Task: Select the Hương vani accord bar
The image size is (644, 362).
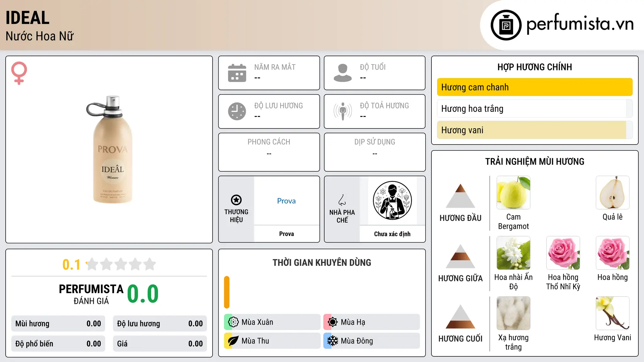Action: click(x=535, y=130)
